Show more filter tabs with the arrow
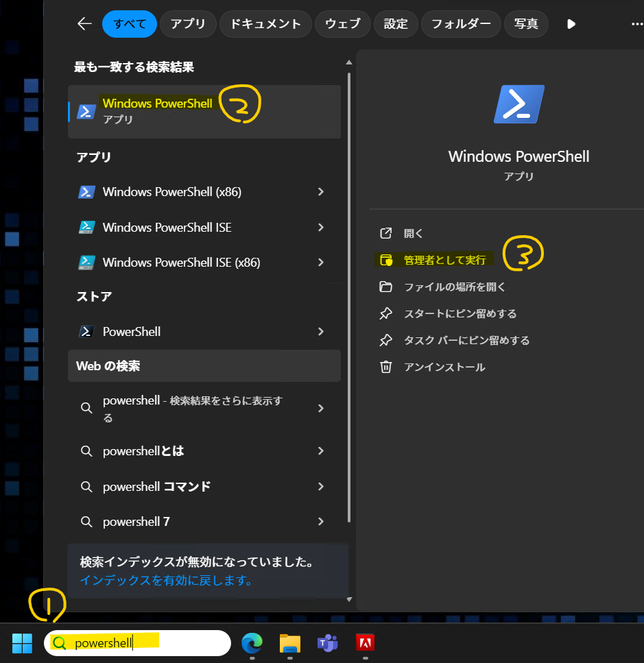 pos(571,24)
